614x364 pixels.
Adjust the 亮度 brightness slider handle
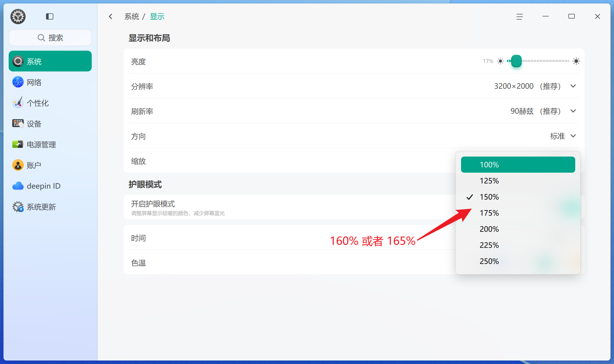click(516, 61)
